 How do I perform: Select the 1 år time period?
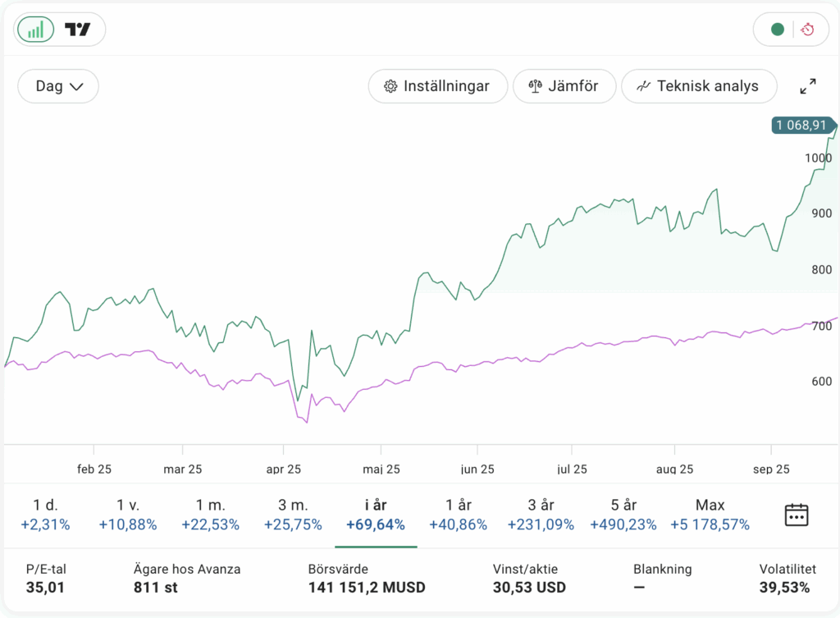point(459,515)
